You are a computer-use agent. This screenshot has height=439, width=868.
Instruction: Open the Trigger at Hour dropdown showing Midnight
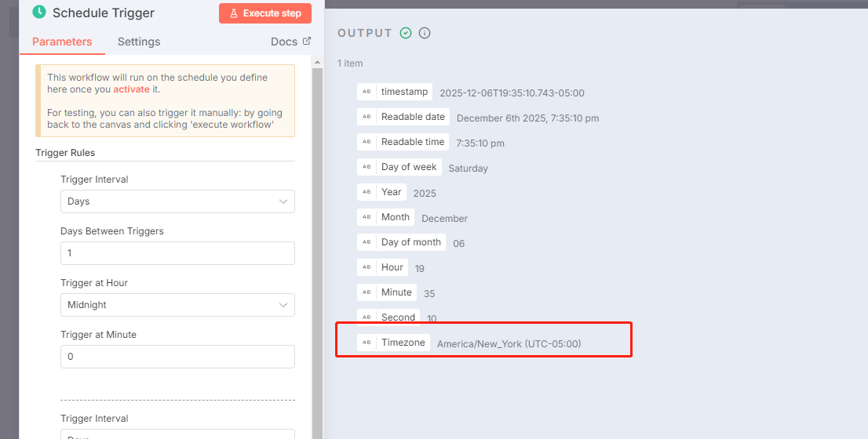tap(177, 305)
